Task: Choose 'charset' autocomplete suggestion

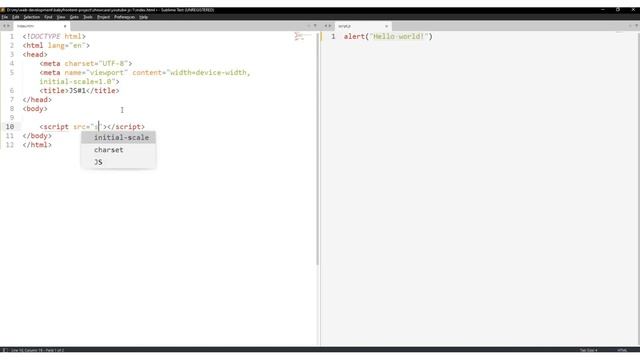Action: coord(118,150)
